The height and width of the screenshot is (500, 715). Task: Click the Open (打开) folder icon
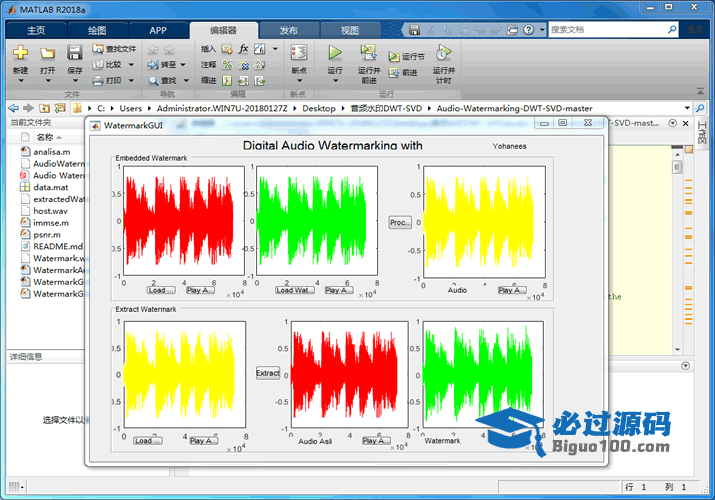click(47, 53)
